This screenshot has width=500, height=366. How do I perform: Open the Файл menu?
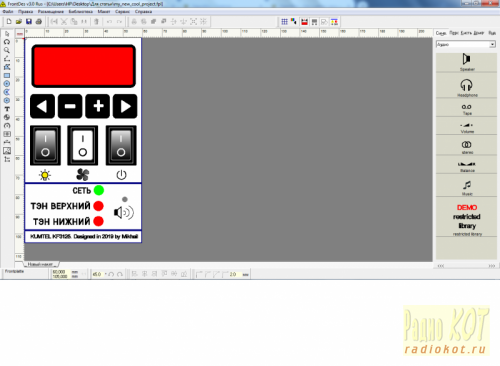coord(8,12)
